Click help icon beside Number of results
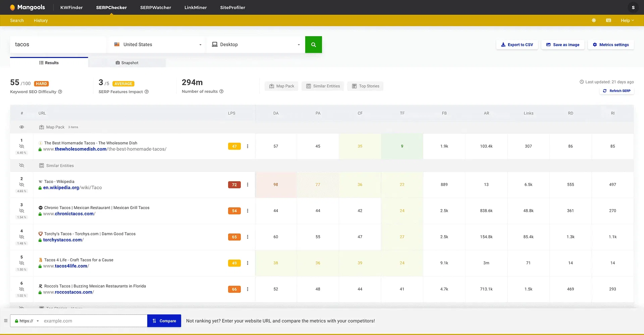Image resolution: width=644 pixels, height=335 pixels. 221,91
